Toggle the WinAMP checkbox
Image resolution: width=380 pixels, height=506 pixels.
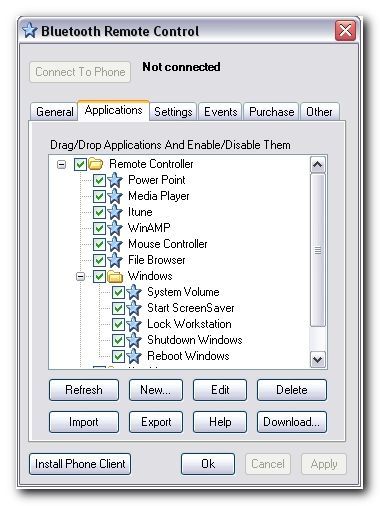click(99, 228)
